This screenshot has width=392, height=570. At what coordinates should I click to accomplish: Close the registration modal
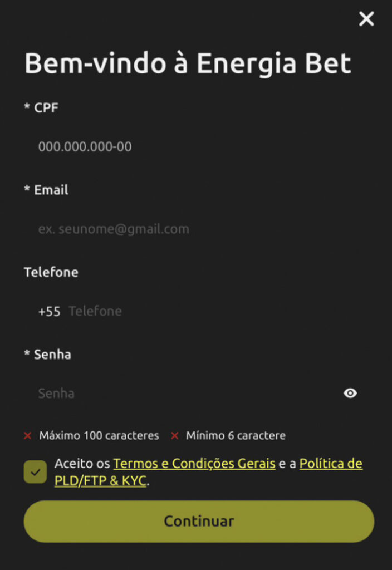point(366,18)
